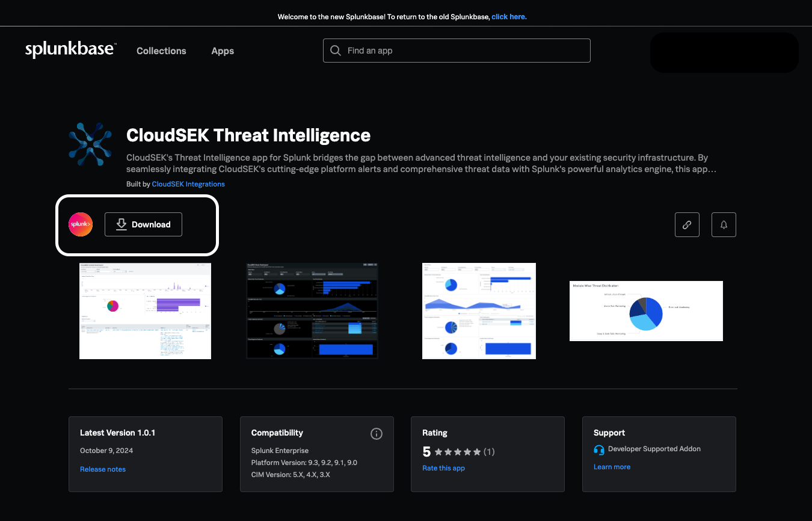Click the CloudSEK Threat Intelligence title
The width and height of the screenshot is (812, 521).
click(x=248, y=135)
